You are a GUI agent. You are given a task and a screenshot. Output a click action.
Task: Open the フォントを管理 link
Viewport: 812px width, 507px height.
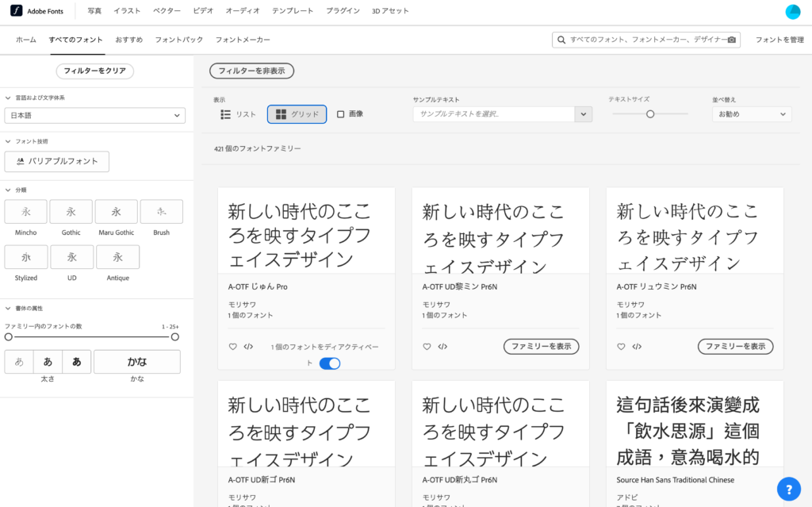[779, 40]
